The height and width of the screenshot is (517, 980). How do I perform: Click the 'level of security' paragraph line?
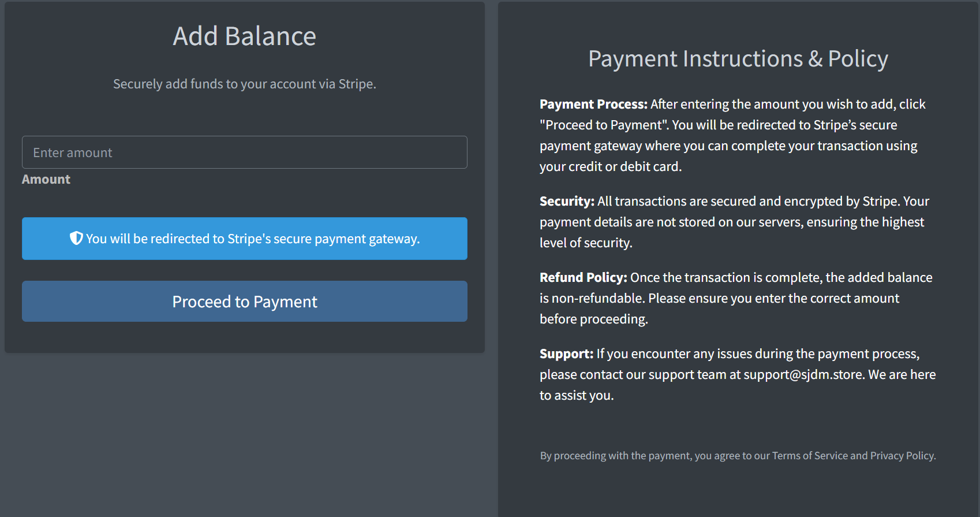pyautogui.click(x=586, y=243)
